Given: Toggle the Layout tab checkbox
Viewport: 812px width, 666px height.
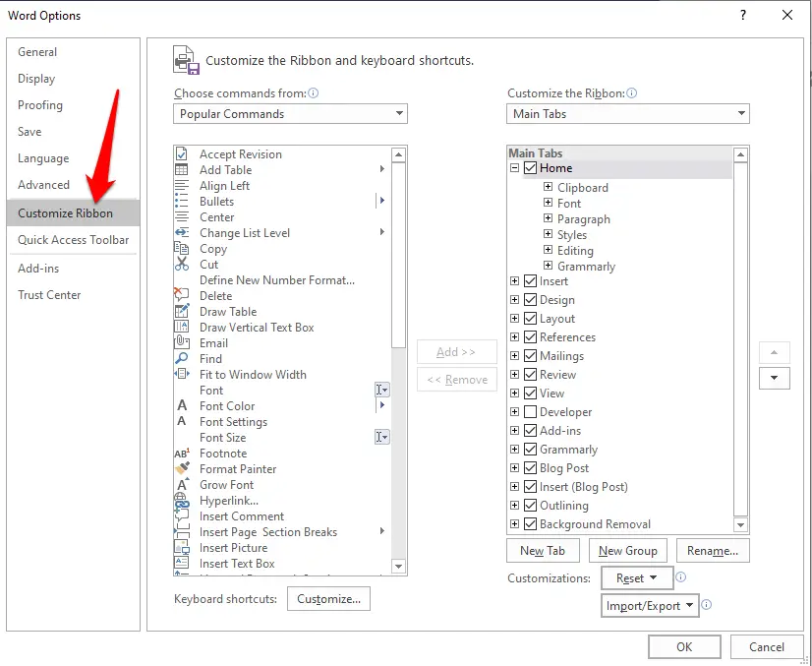Looking at the screenshot, I should [530, 318].
